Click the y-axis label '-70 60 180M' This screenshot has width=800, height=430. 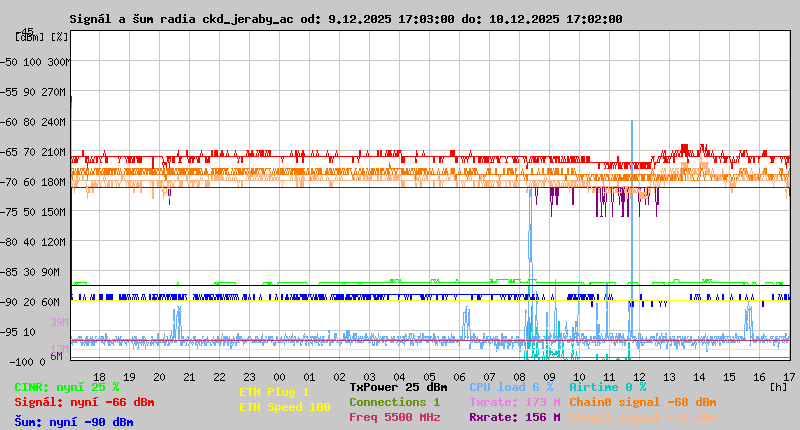[33, 182]
